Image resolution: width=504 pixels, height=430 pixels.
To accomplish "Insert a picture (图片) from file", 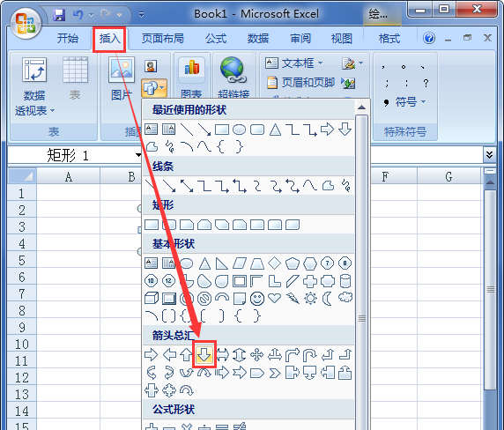I will [x=122, y=78].
